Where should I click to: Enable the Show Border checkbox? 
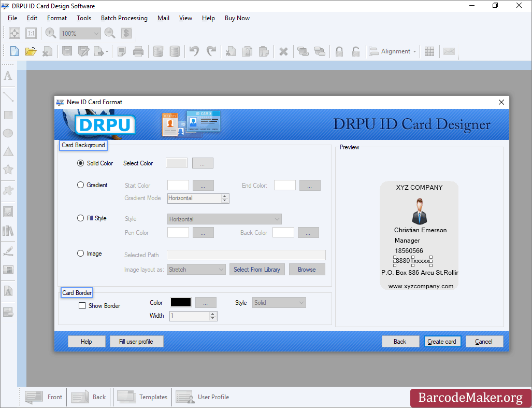click(x=82, y=306)
